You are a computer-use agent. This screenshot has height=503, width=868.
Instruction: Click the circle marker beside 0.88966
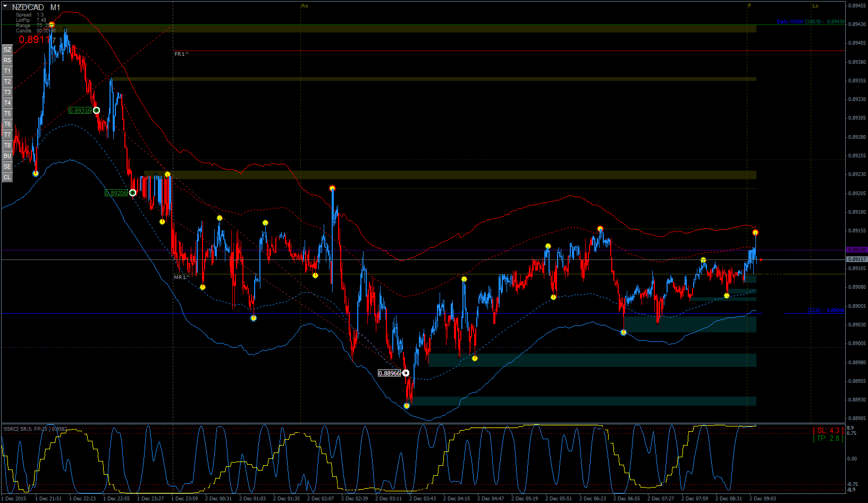tap(406, 373)
